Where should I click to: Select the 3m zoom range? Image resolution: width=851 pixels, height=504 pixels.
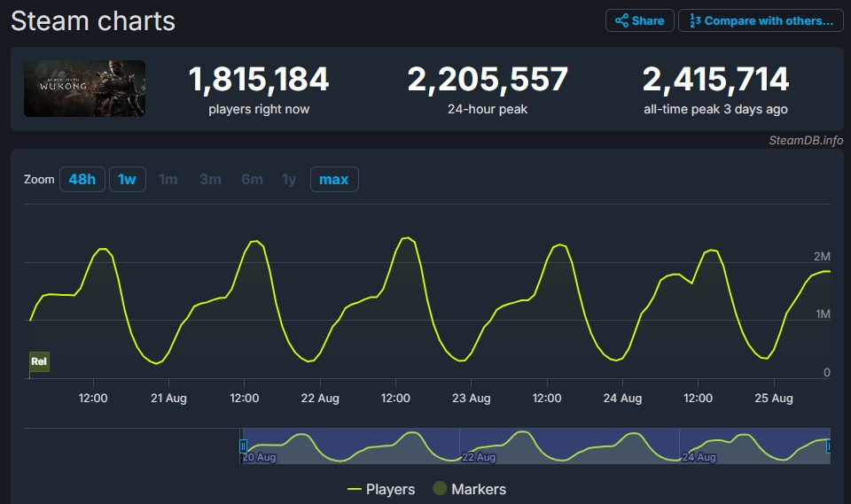(x=211, y=180)
